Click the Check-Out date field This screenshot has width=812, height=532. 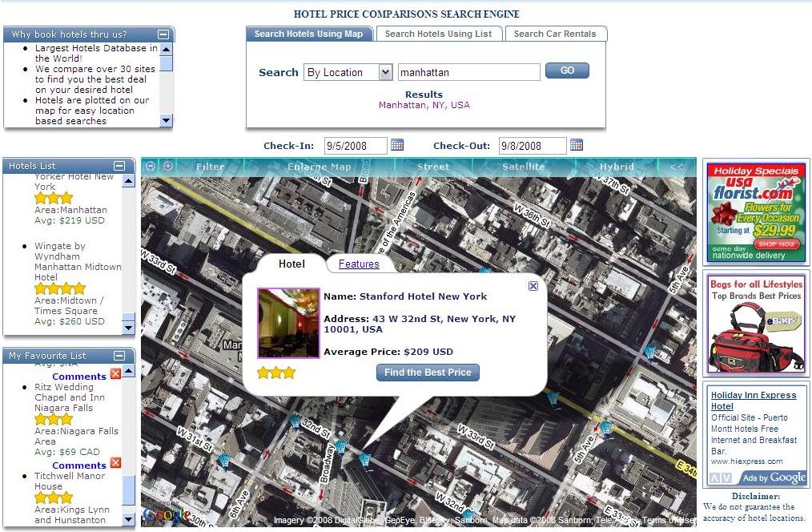pos(533,146)
